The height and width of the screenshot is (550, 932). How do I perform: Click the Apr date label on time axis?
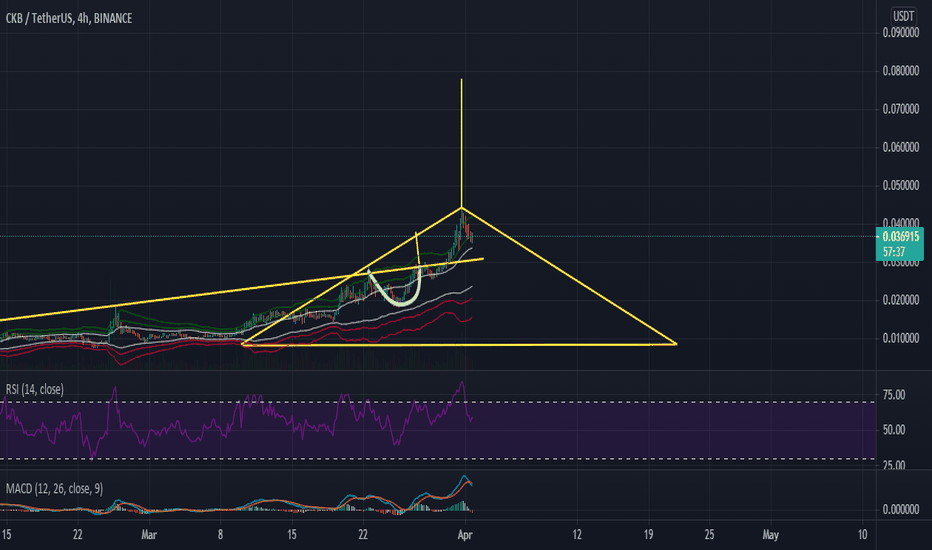tap(465, 535)
